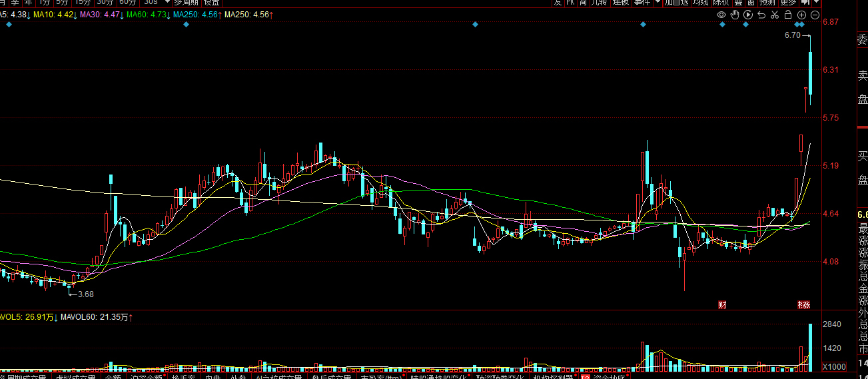The image size is (868, 379).
Task: Open the 预测 forecast tool
Action: [767, 3]
